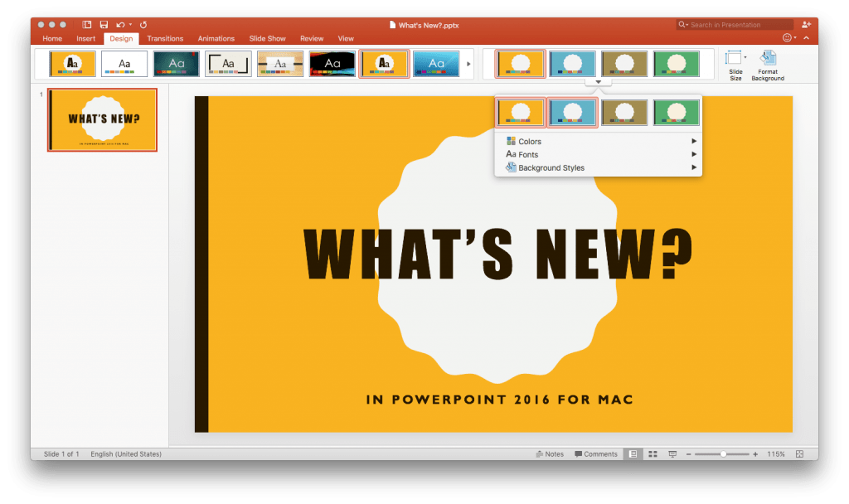Open the Background Styles submenu
The width and height of the screenshot is (849, 504).
coord(599,167)
